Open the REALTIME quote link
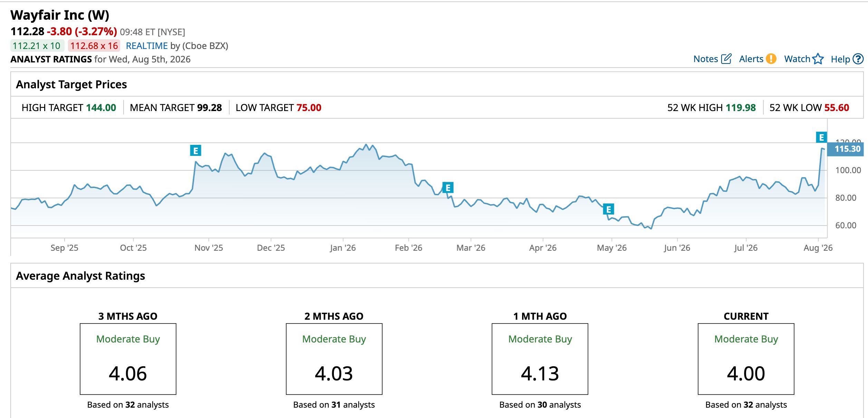Viewport: 868px width, 418px height. point(147,46)
